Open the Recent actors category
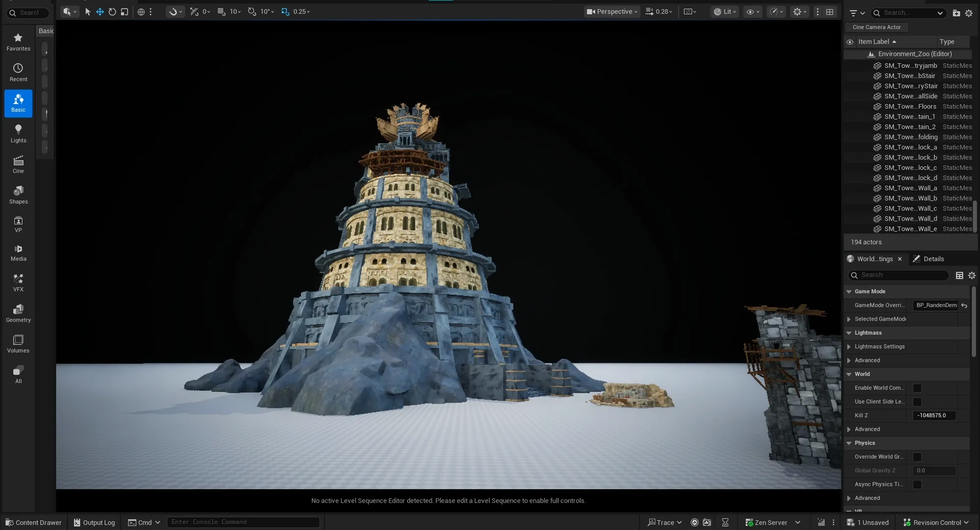The image size is (980, 530). (x=18, y=73)
